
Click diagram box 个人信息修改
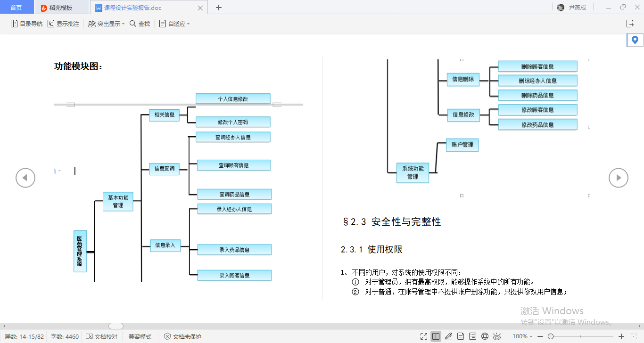point(233,99)
